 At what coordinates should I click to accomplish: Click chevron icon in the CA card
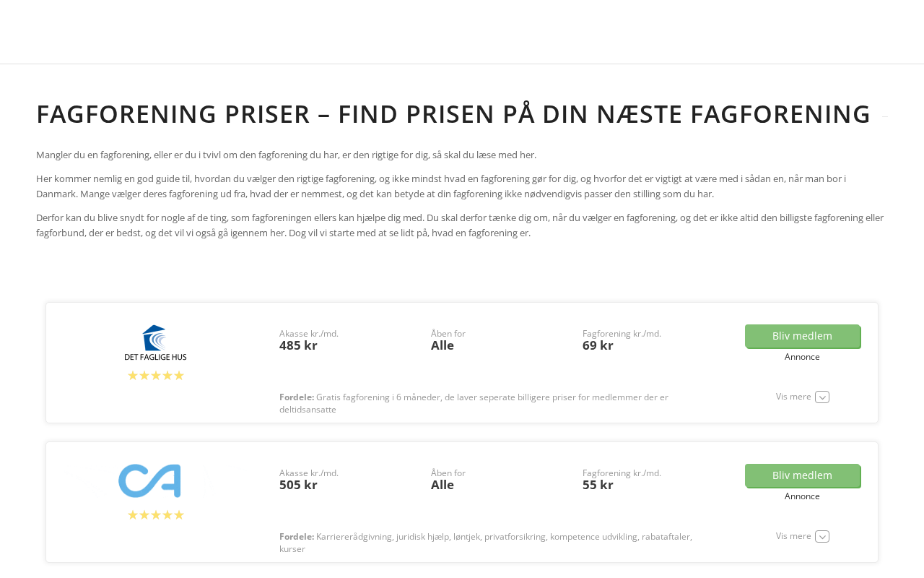point(822,536)
